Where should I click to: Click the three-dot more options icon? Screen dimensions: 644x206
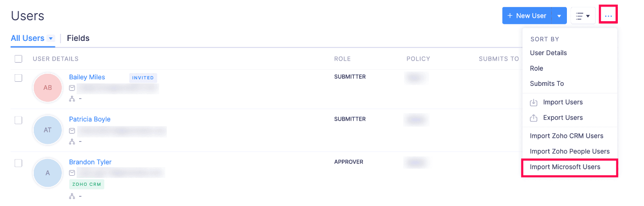click(x=609, y=16)
